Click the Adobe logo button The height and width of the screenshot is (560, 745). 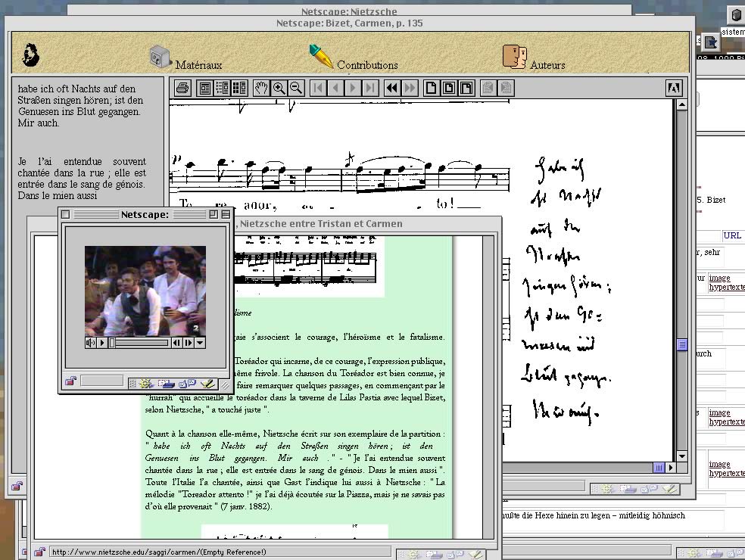674,88
